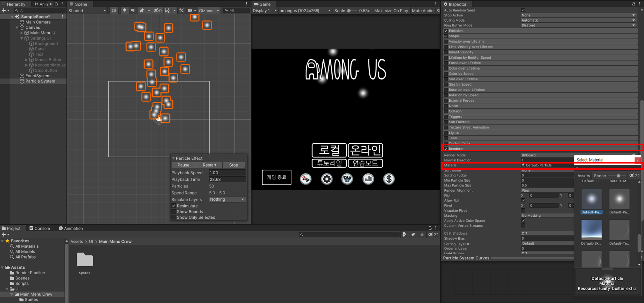644x303 pixels.
Task: Open component editor tools wrench icon
Action: coord(181,10)
